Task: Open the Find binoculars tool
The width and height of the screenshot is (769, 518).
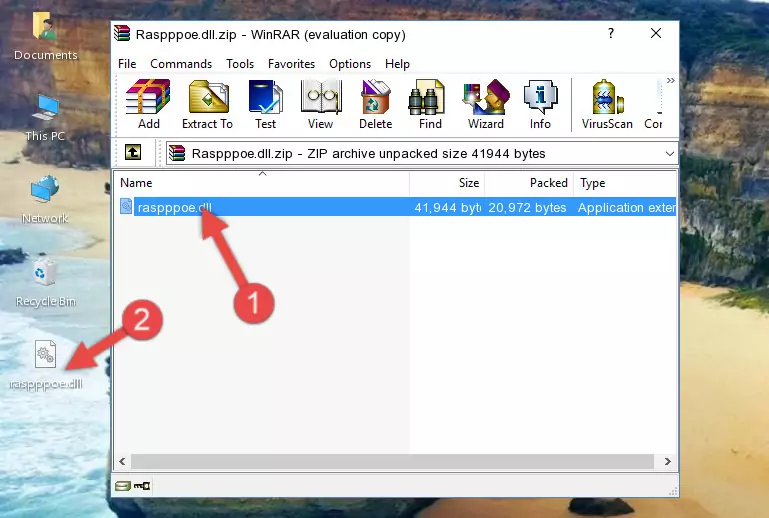Action: 430,104
